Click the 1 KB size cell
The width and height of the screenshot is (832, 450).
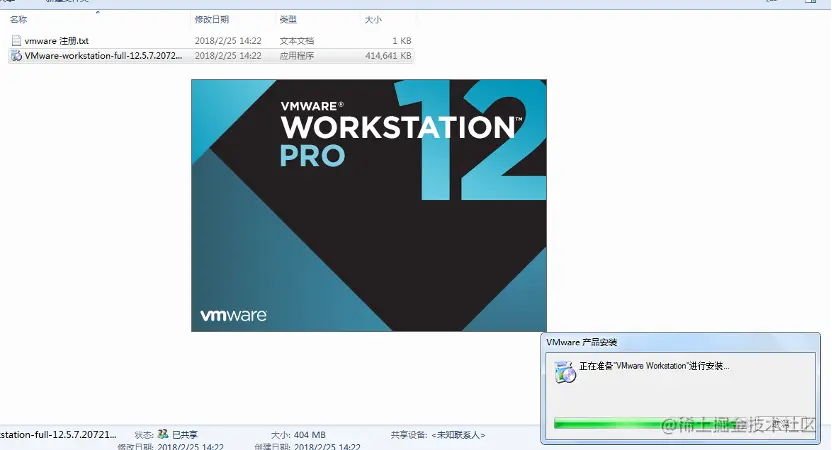coord(402,41)
